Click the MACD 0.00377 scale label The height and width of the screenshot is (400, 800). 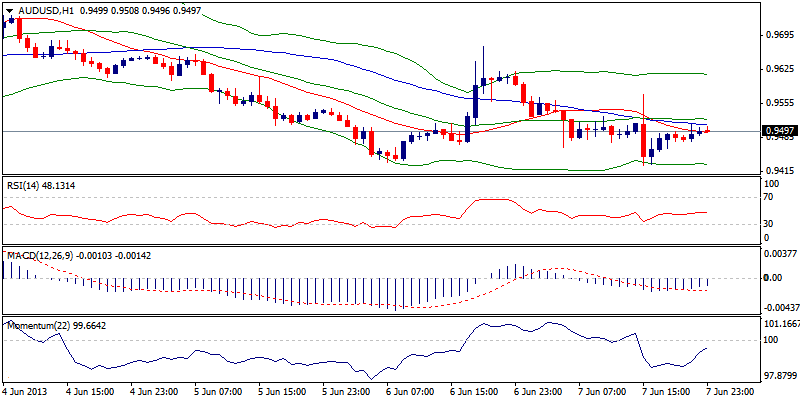(780, 255)
